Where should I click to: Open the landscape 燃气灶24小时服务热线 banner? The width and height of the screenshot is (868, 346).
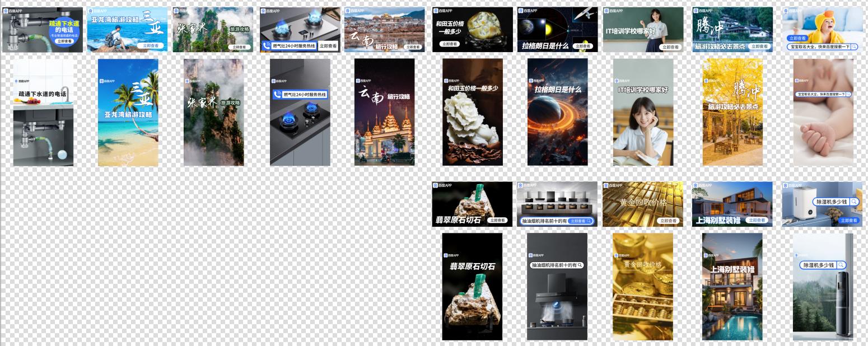(300, 30)
